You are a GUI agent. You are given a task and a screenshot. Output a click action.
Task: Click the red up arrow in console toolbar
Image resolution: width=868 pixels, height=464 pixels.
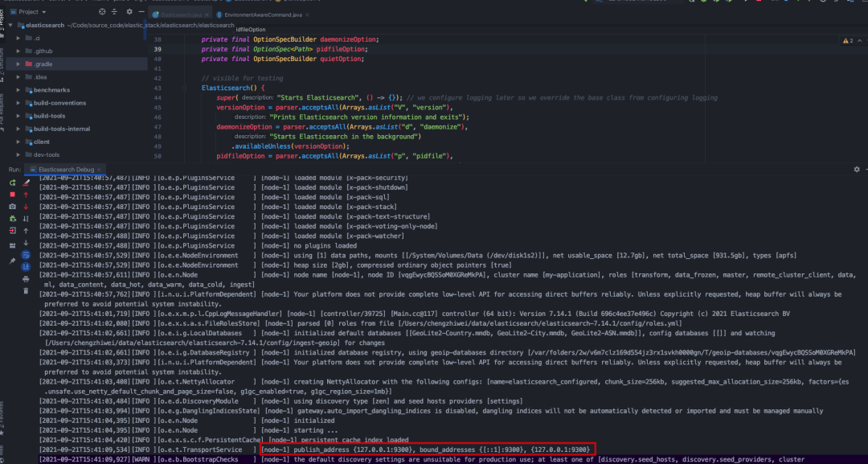[x=26, y=195]
